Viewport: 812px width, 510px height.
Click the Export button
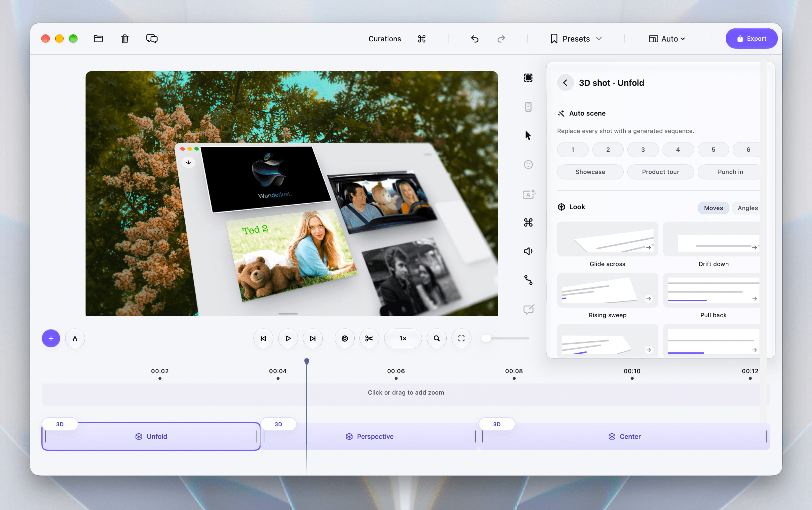pyautogui.click(x=751, y=39)
